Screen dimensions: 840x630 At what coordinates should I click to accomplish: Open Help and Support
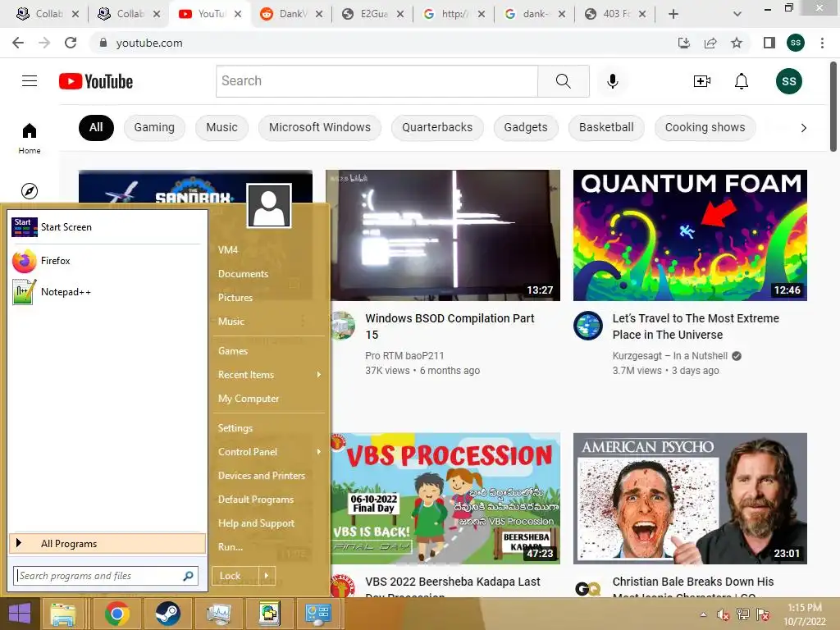pyautogui.click(x=256, y=523)
